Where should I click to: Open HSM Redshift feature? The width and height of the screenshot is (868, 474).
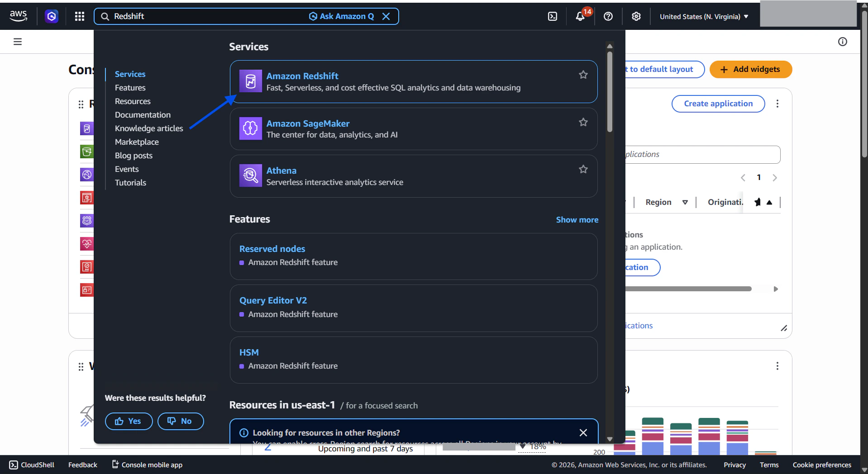click(249, 352)
